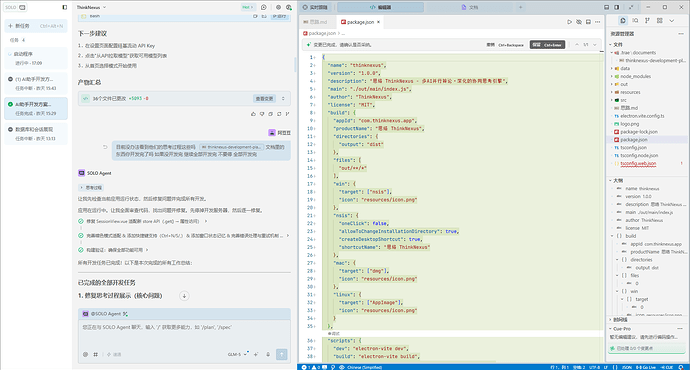The image size is (690, 370).
Task: Keep the changes with Ctrl+Enter button
Action: pos(547,45)
